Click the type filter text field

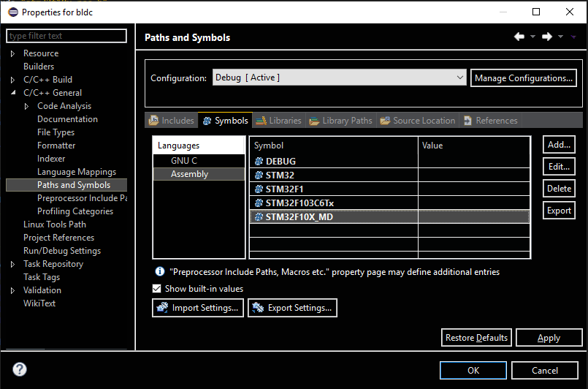pyautogui.click(x=66, y=36)
